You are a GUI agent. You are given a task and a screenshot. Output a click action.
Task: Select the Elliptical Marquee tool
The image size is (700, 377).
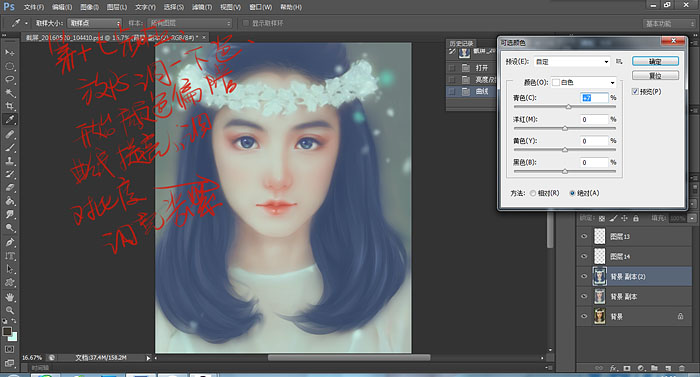(10, 66)
